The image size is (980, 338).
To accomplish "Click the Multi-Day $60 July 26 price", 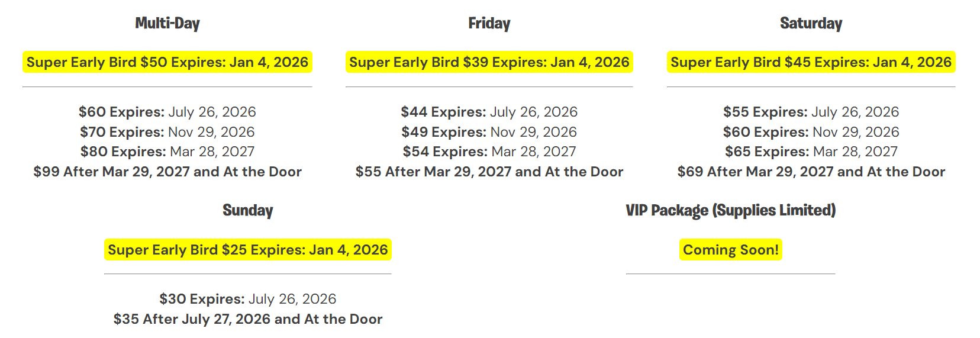I will tap(167, 112).
